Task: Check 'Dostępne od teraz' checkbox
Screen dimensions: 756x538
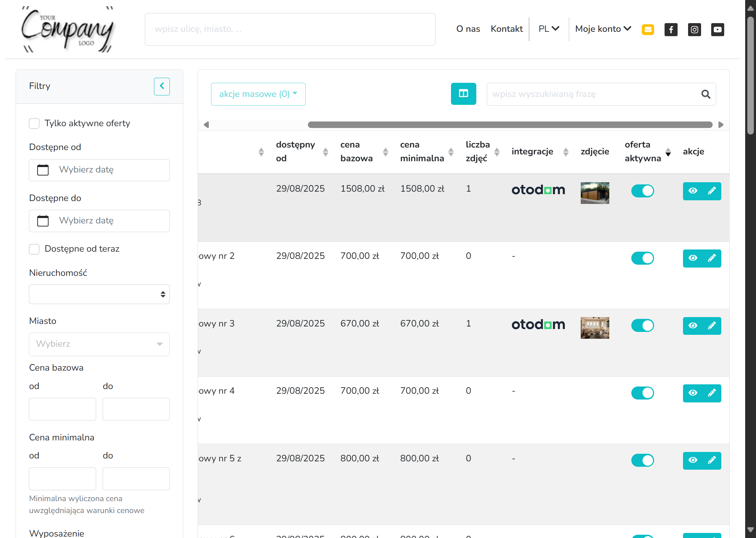Action: (x=34, y=249)
